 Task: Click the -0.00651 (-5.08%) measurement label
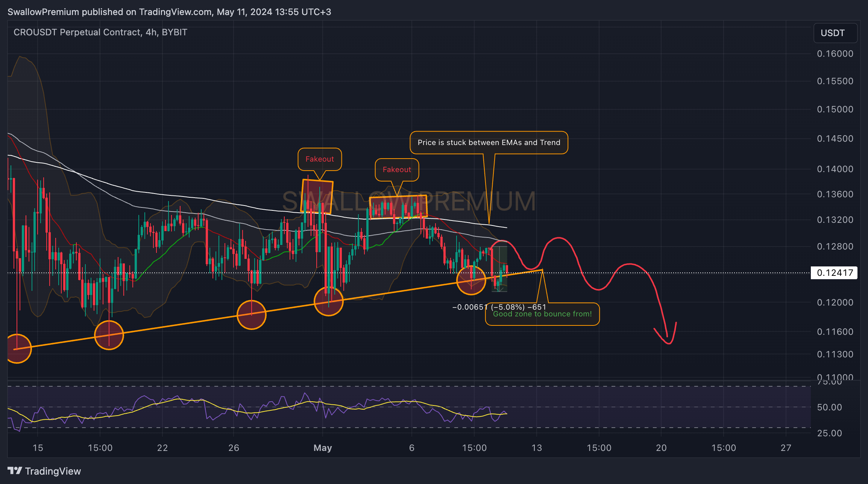(x=499, y=307)
